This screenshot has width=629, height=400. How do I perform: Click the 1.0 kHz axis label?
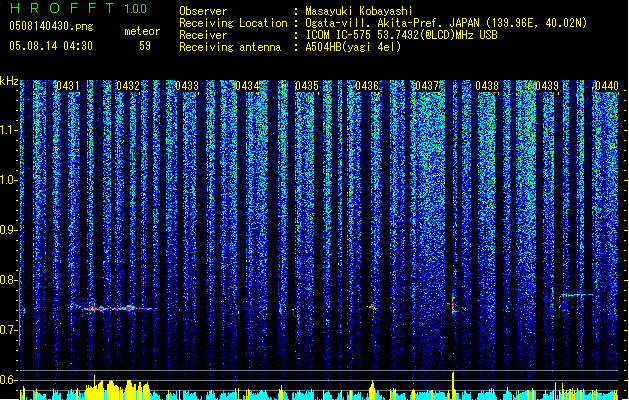8,181
